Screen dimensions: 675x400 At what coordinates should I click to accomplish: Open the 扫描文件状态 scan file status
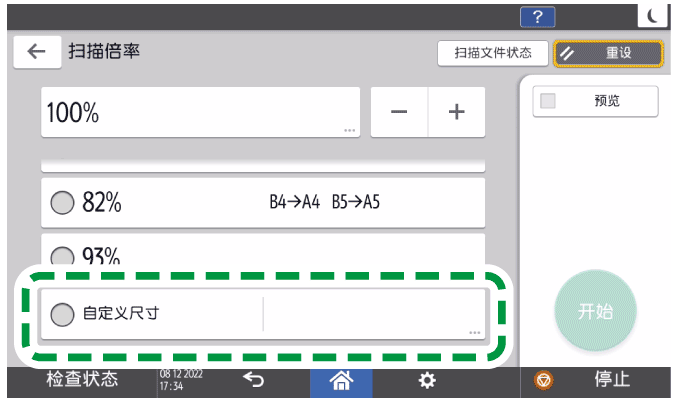click(492, 53)
